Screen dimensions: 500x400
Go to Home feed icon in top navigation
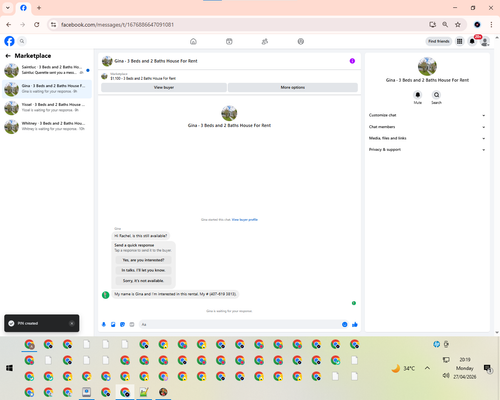click(193, 41)
